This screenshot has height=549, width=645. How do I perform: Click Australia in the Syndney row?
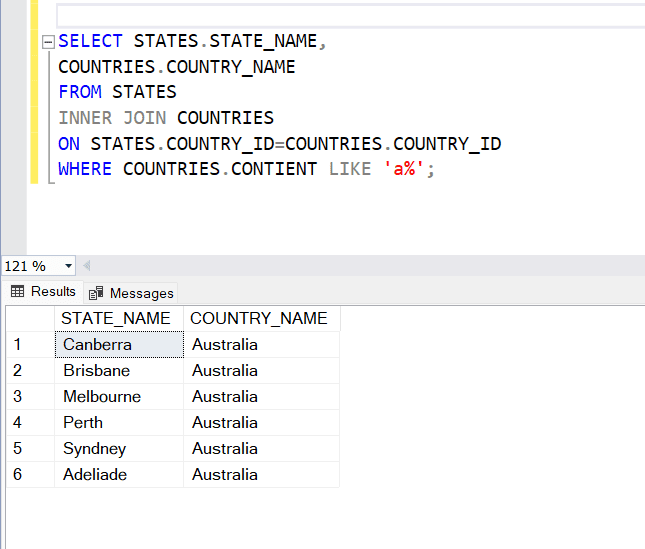point(262,448)
